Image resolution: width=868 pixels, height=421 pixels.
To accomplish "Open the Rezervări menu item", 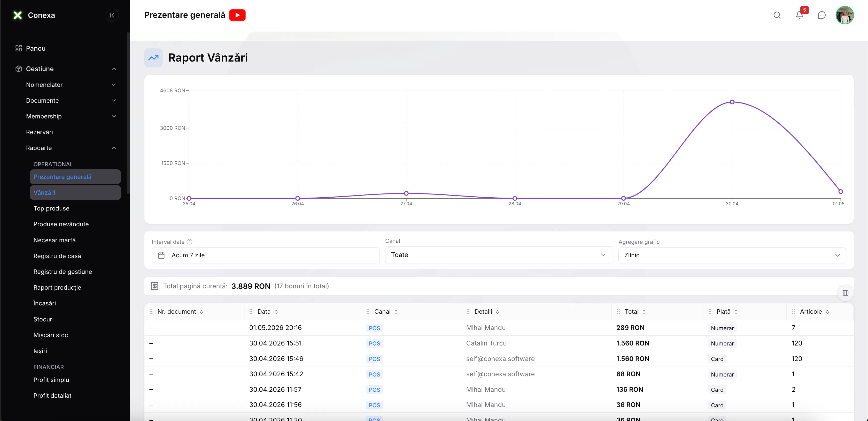I will pyautogui.click(x=40, y=132).
